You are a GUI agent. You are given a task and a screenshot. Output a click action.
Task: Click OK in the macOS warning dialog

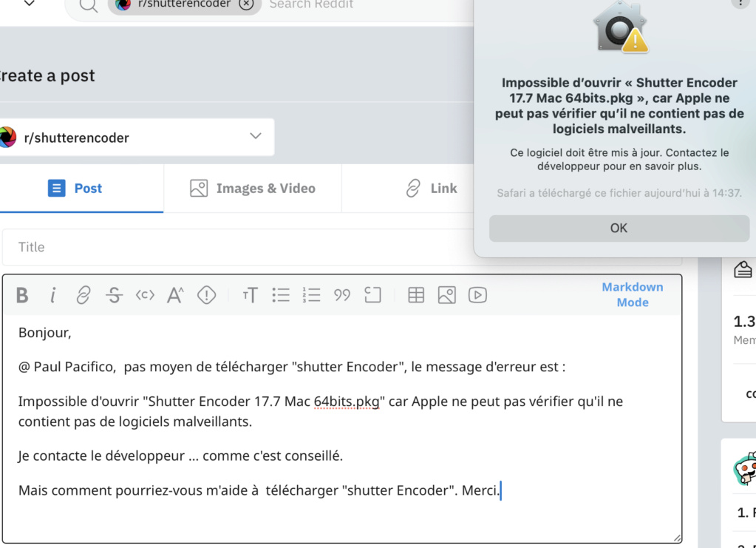pyautogui.click(x=619, y=229)
